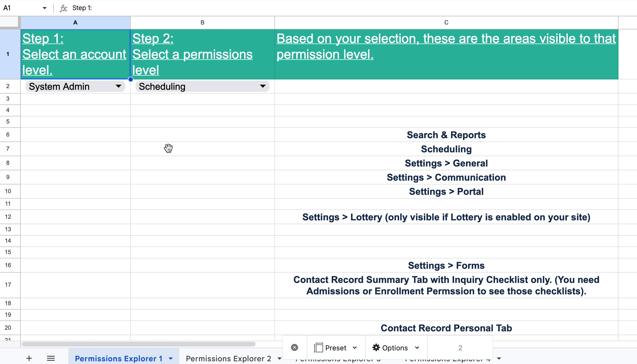Click the Settings > Forms cell
The height and width of the screenshot is (364, 637).
coord(446,266)
